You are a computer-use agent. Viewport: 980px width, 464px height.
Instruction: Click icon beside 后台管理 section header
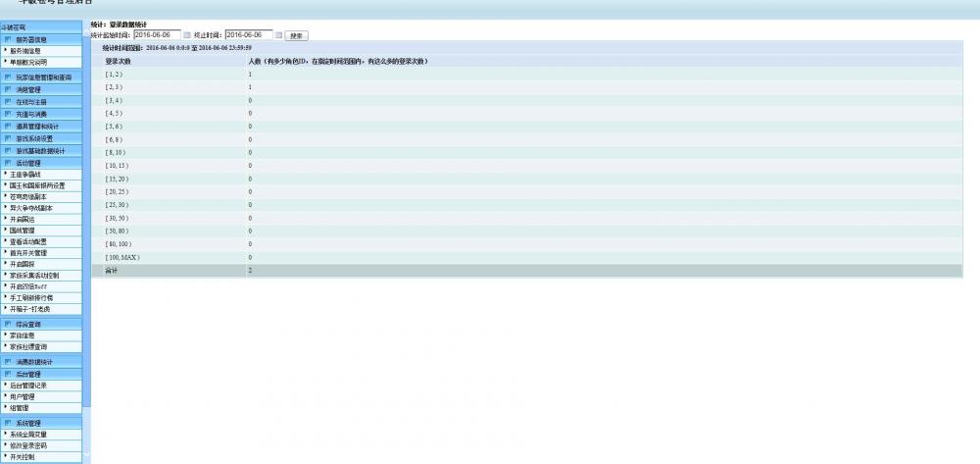click(8, 374)
